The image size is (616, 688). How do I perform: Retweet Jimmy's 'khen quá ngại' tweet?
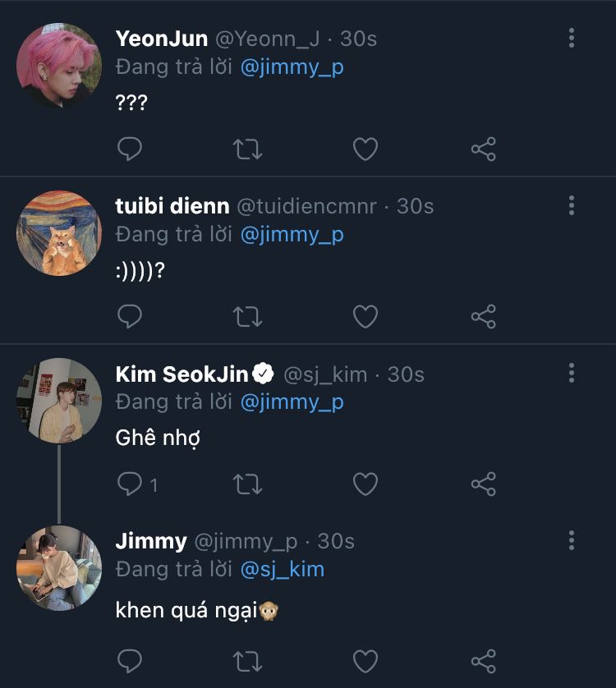tap(248, 659)
